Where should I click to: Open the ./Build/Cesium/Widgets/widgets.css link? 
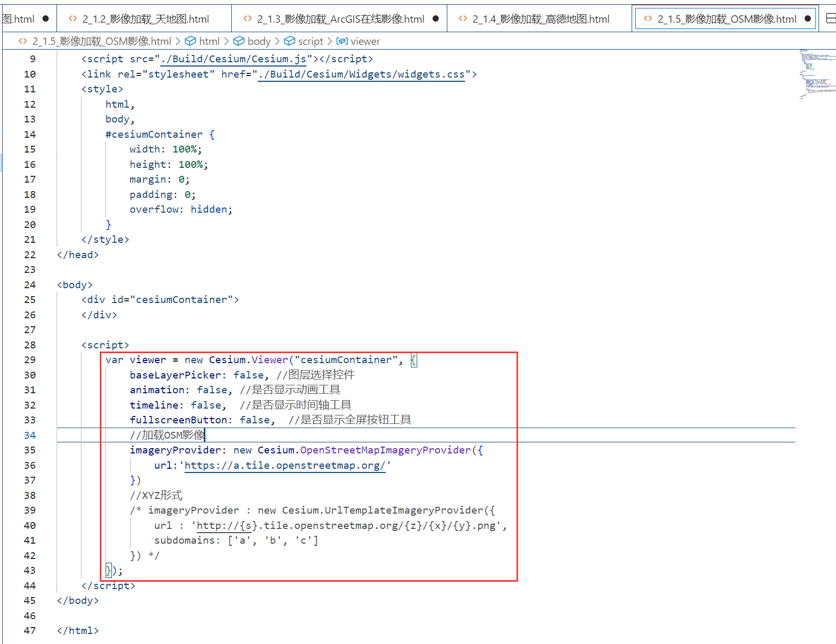362,74
